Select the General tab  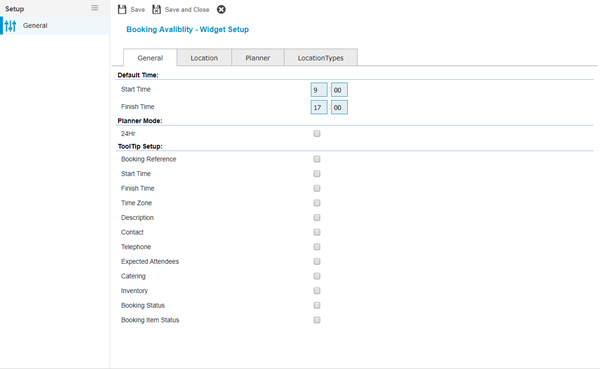pos(150,58)
